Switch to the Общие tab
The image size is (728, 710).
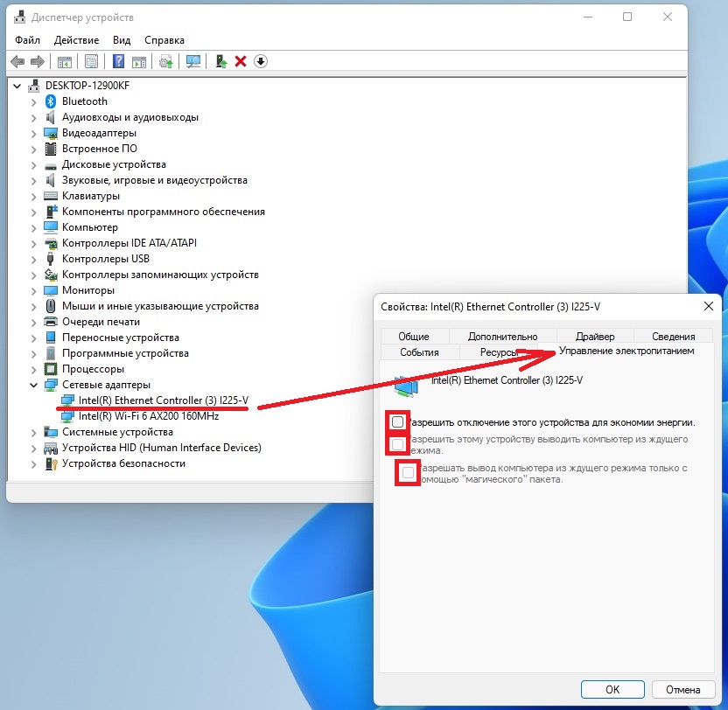(x=414, y=337)
